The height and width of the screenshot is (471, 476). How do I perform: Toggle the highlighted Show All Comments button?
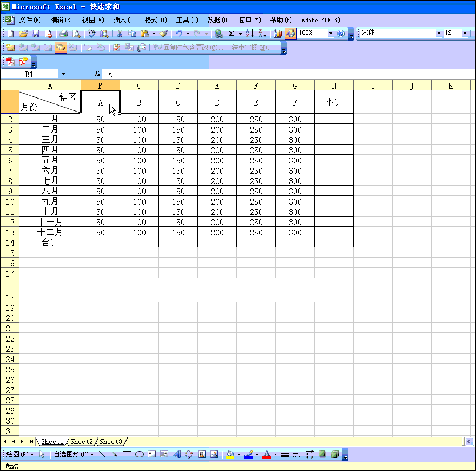point(60,48)
